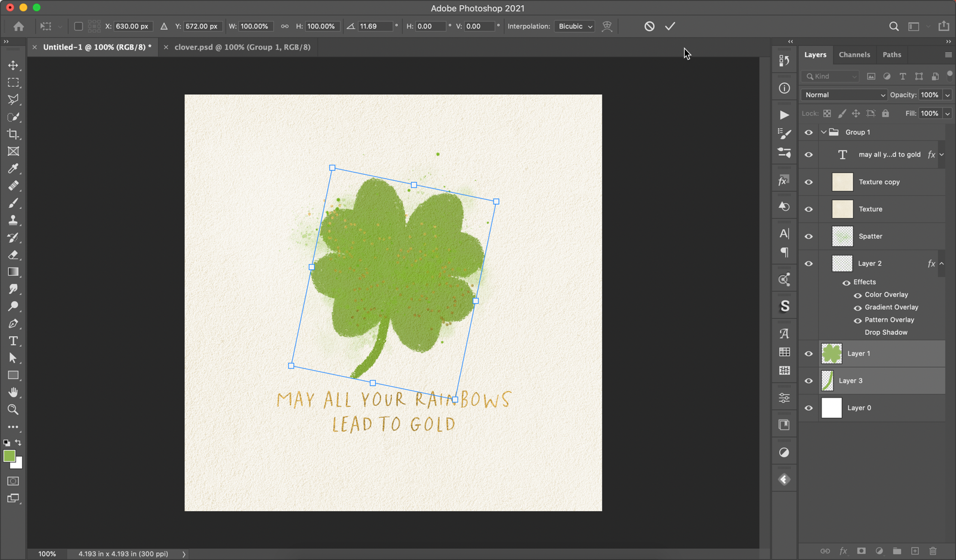Switch to the Channels tab

(x=854, y=55)
